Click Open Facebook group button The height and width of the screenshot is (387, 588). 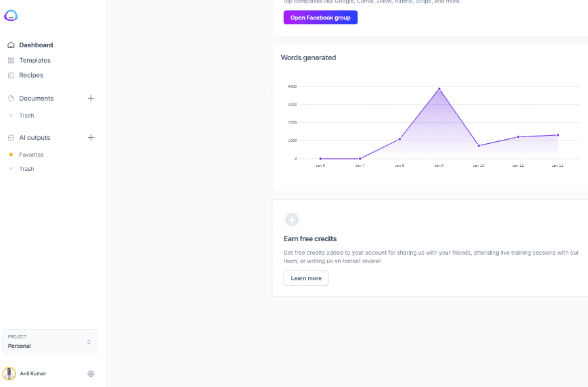[x=320, y=18]
